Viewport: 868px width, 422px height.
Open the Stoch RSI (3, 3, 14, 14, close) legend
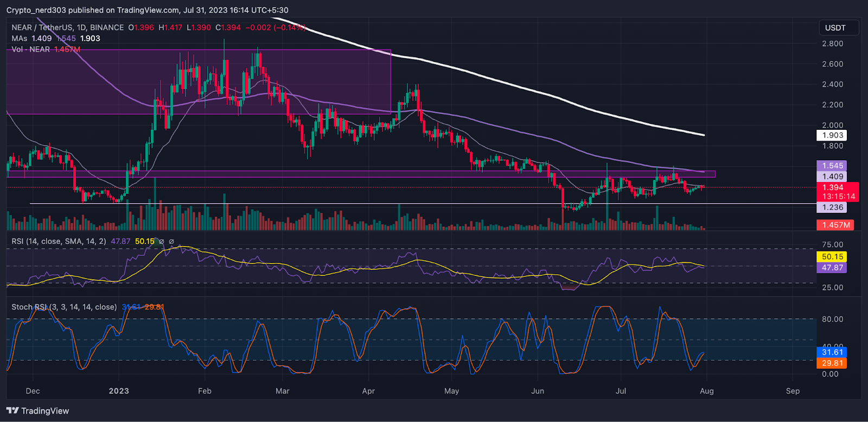click(64, 307)
